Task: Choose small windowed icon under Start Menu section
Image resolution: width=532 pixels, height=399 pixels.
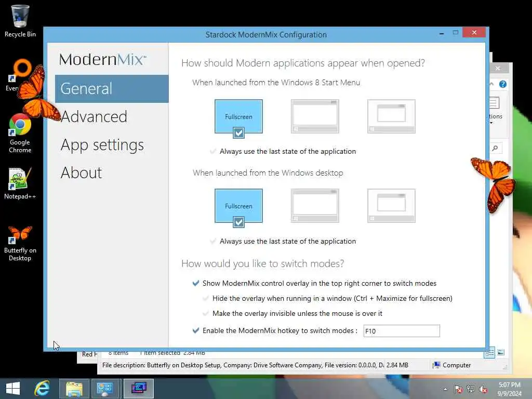Action: (391, 116)
